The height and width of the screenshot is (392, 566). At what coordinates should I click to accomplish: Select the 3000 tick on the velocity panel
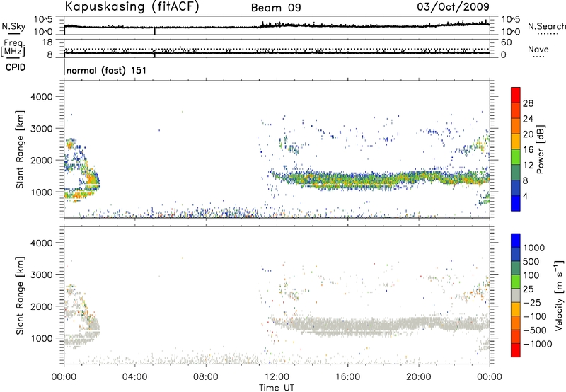tap(42, 275)
